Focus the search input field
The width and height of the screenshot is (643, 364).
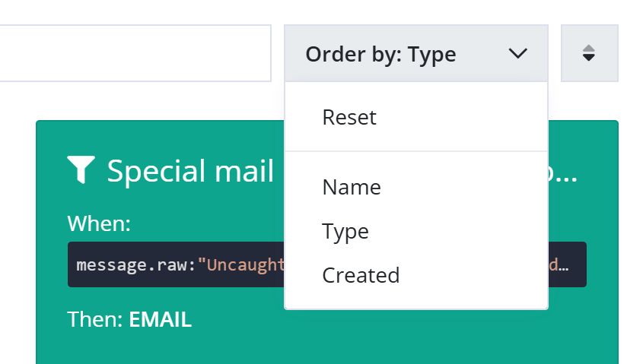pos(135,53)
